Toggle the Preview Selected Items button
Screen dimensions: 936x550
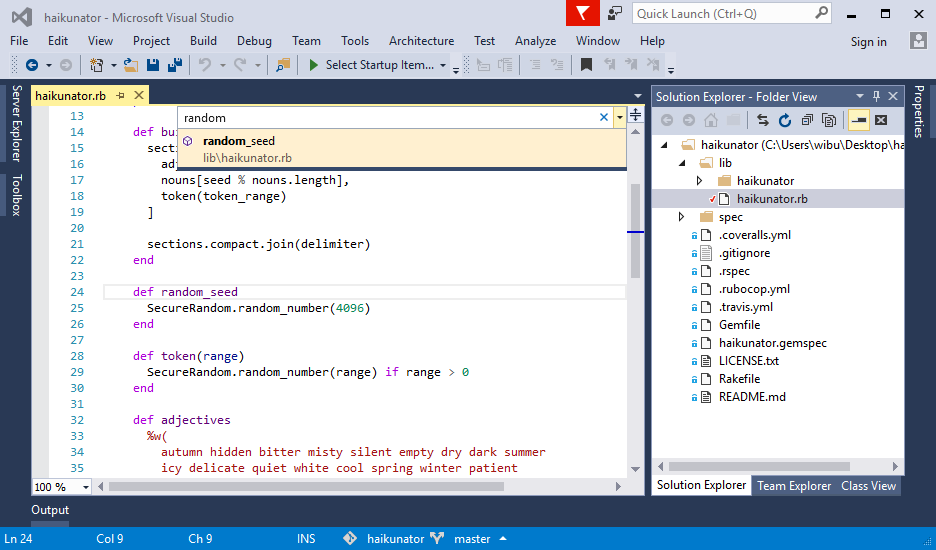pyautogui.click(x=858, y=120)
